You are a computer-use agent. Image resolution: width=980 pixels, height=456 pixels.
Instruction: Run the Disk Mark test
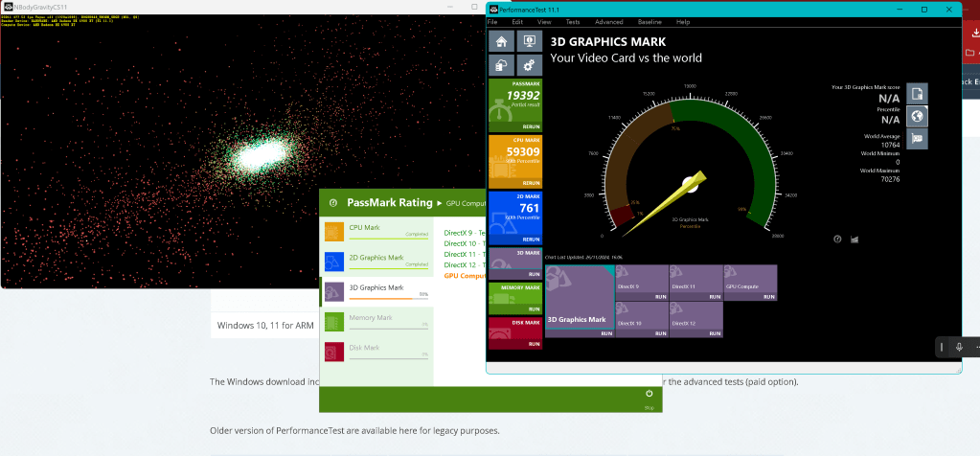click(535, 344)
